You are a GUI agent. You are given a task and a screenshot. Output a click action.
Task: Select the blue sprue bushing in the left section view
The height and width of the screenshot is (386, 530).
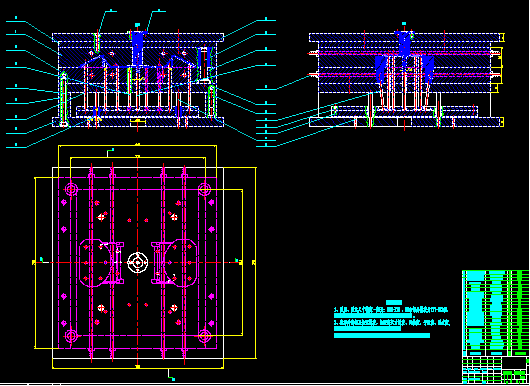(137, 46)
